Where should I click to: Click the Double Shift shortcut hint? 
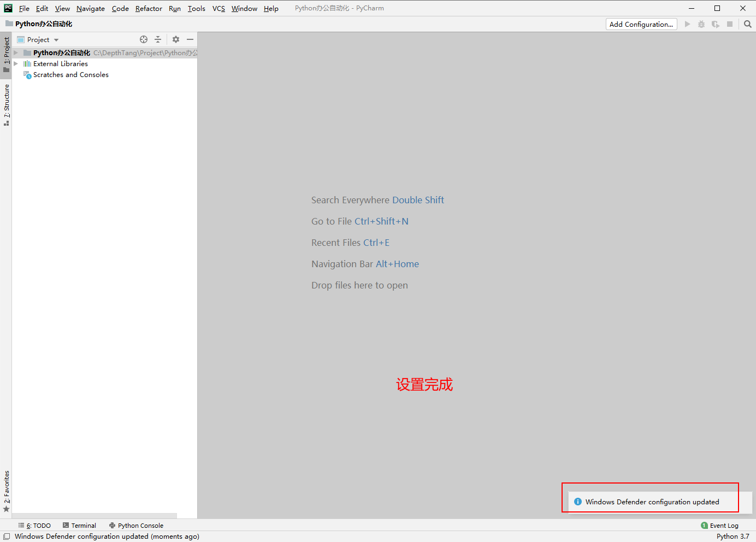point(418,200)
